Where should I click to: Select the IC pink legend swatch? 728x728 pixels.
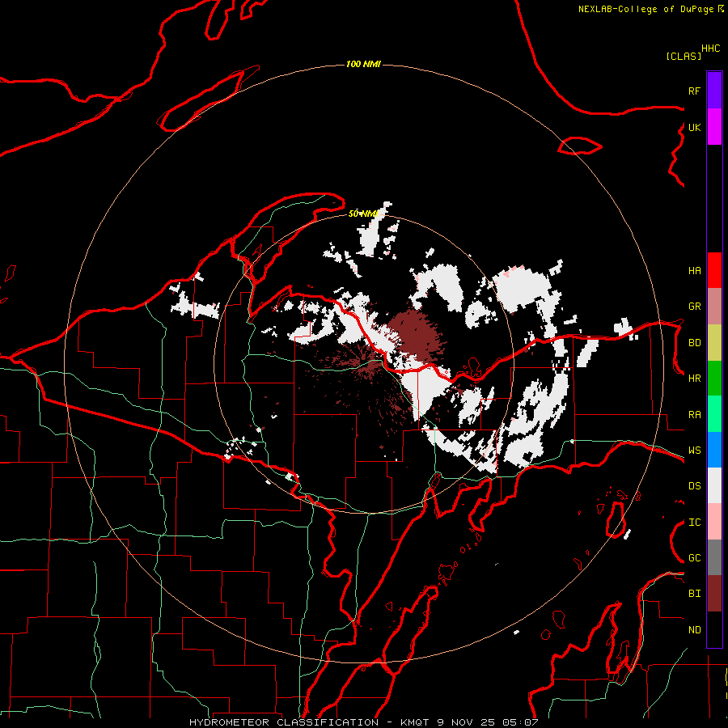click(714, 522)
